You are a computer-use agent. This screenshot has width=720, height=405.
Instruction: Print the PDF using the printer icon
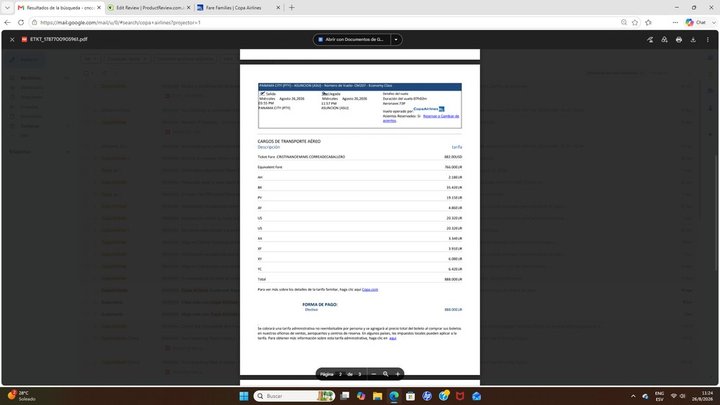(x=679, y=39)
